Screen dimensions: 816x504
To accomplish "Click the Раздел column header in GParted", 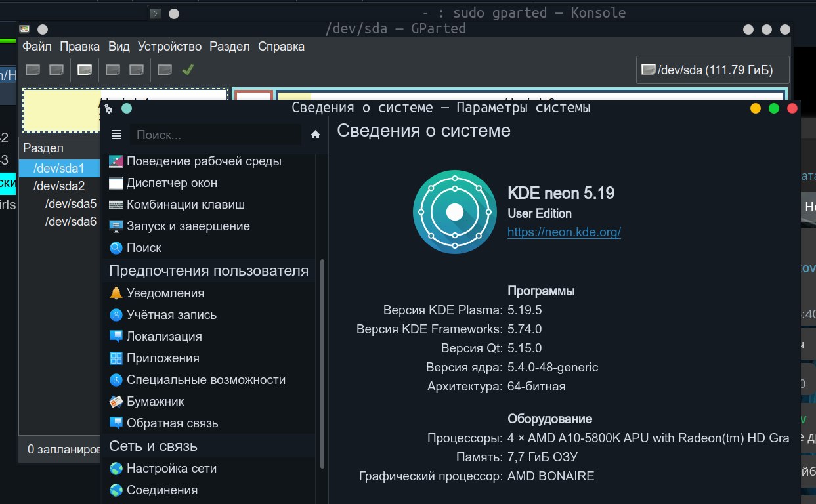I will (x=59, y=148).
